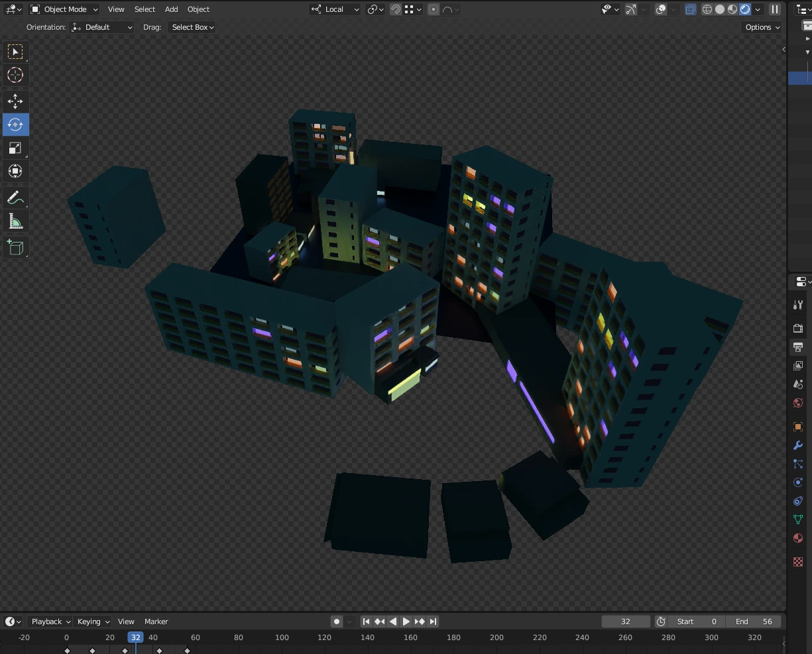812x654 pixels.
Task: Click the frame 32 playhead marker
Action: 135,637
